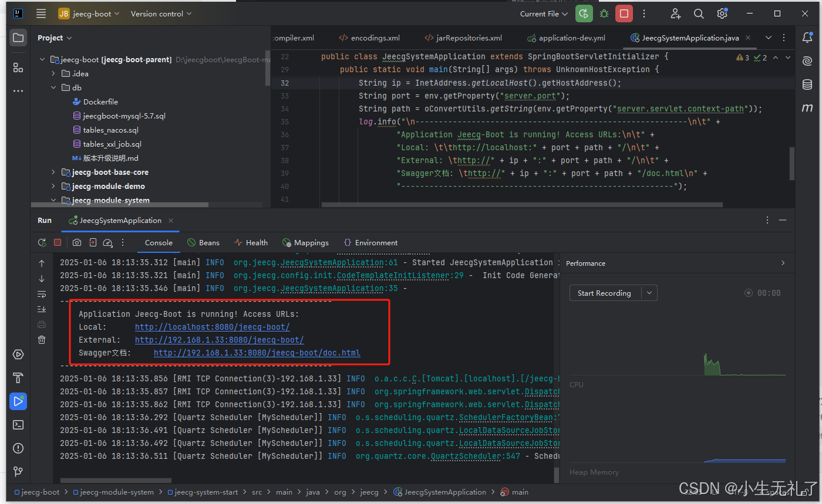The height and width of the screenshot is (504, 822).
Task: Open the Terminal tool window
Action: (18, 425)
